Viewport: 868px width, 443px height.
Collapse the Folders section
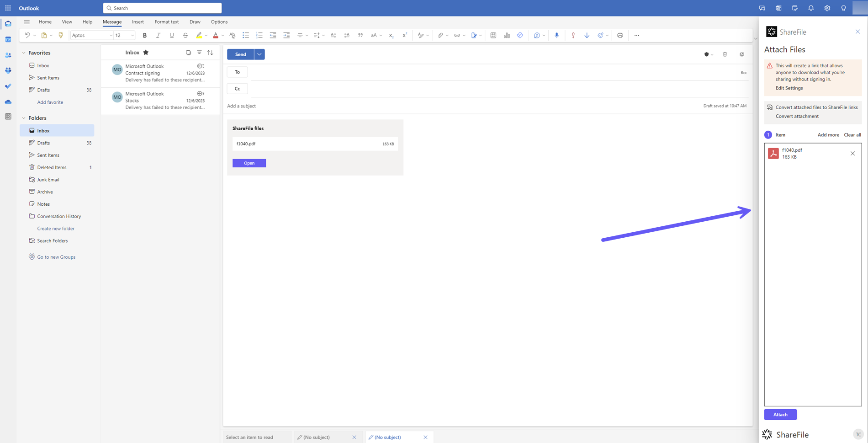[x=24, y=118]
